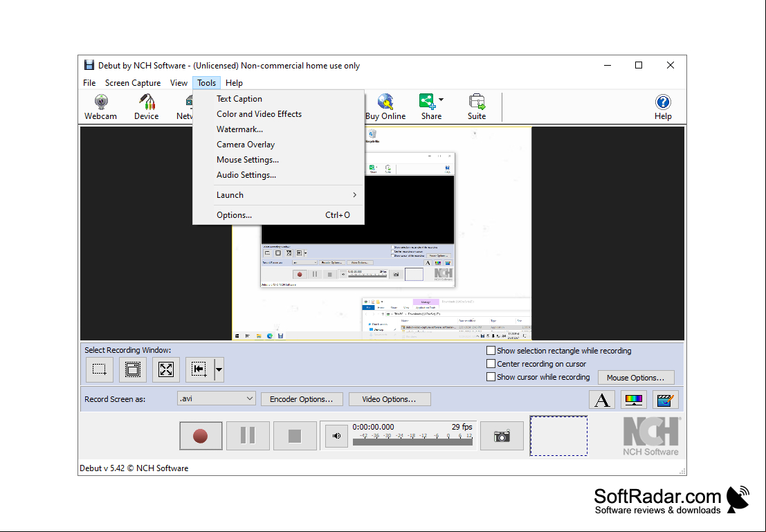This screenshot has height=532, width=766.
Task: Open the Buy Online toolbar item
Action: point(385,107)
